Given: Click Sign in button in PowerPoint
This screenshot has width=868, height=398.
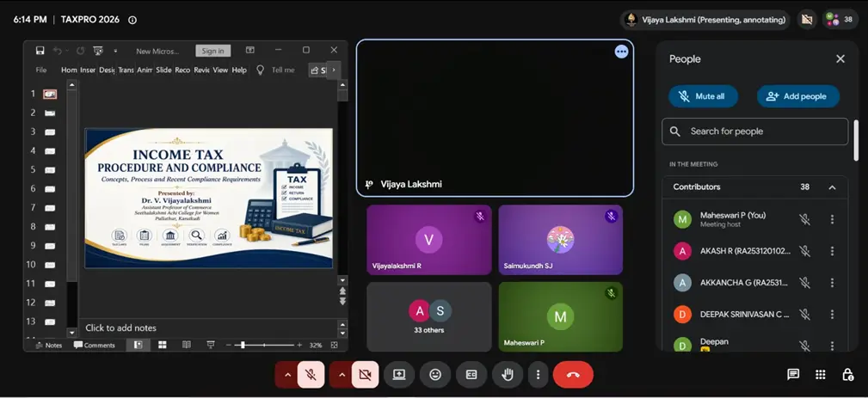Looking at the screenshot, I should click(x=212, y=51).
